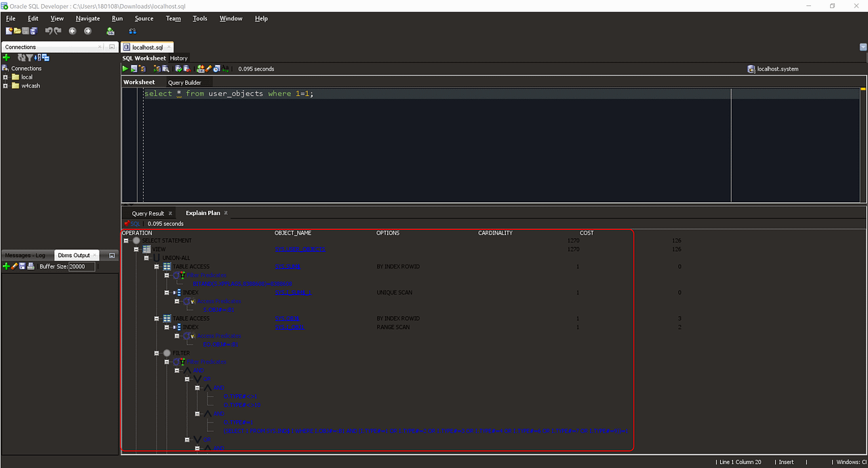Click the change case Aa icon

(x=224, y=69)
